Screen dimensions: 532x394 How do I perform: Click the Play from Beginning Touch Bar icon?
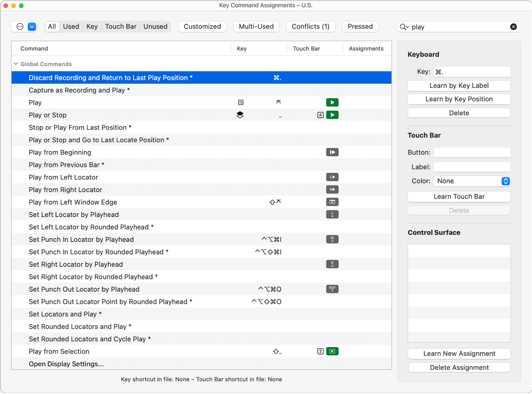coord(332,153)
